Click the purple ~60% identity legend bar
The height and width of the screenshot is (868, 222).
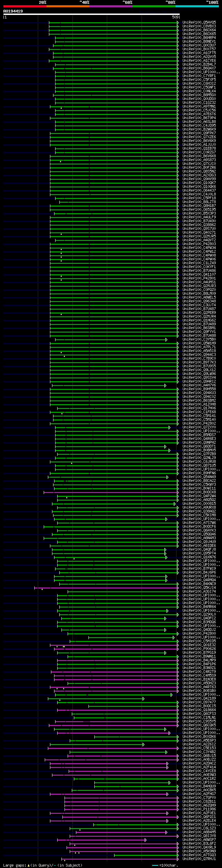click(x=111, y=6)
